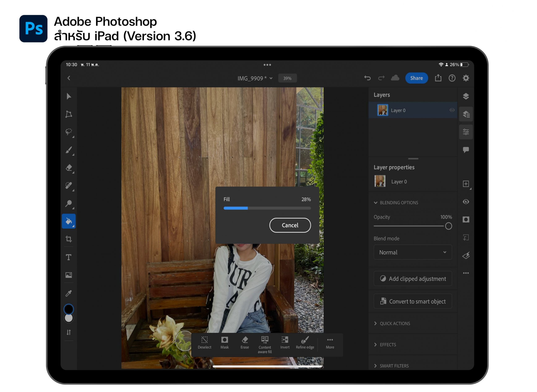
Task: Select the Brush tool
Action: click(x=69, y=150)
